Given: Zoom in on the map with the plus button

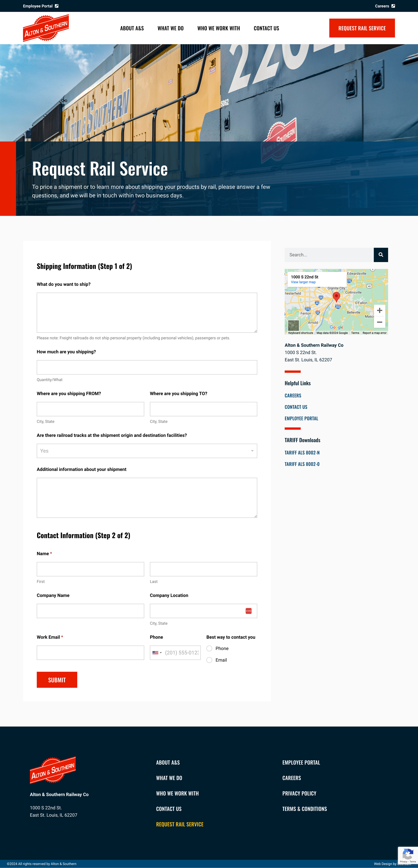Looking at the screenshot, I should click(x=379, y=310).
